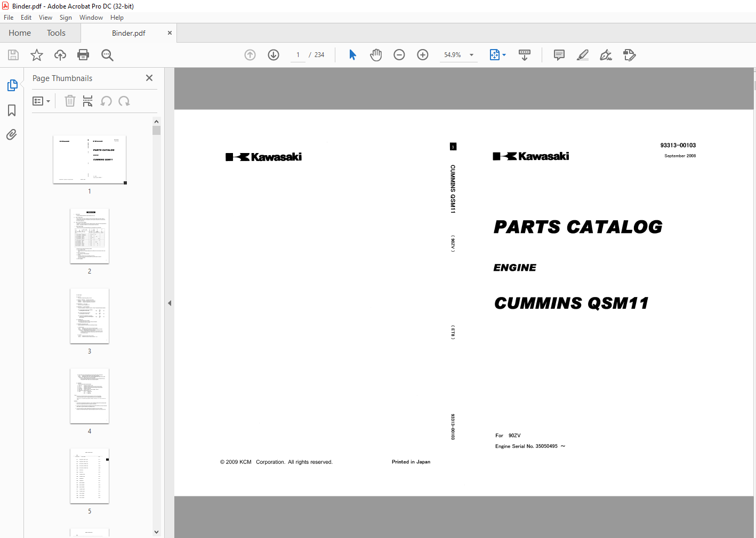756x538 pixels.
Task: Select page 1 thumbnail
Action: (90, 159)
